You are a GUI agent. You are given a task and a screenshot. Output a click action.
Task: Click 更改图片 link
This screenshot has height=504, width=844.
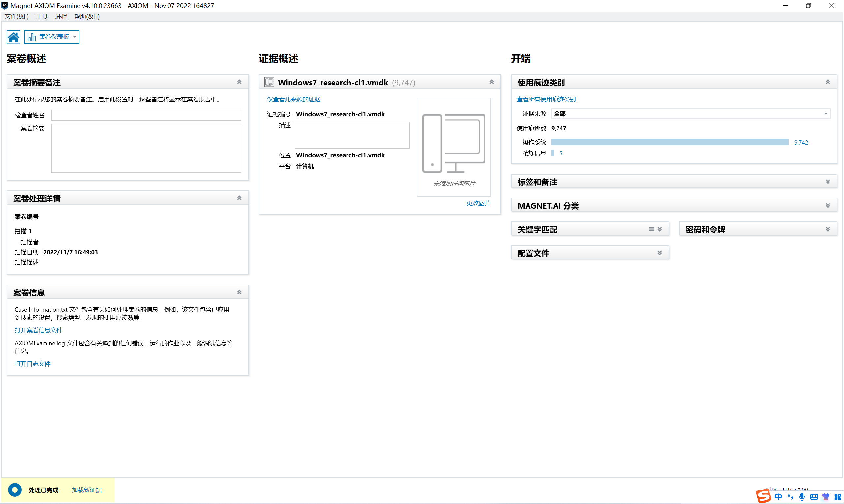coord(479,203)
